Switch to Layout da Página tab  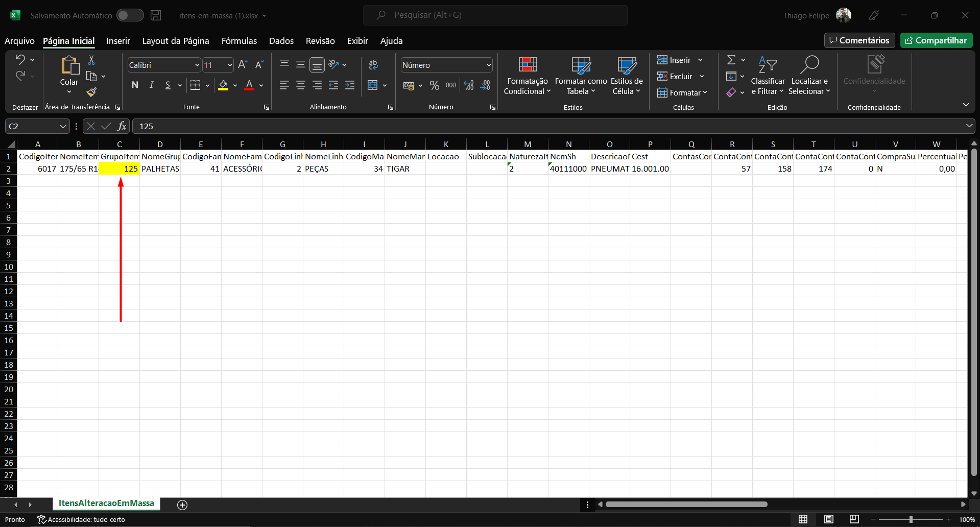coord(176,41)
